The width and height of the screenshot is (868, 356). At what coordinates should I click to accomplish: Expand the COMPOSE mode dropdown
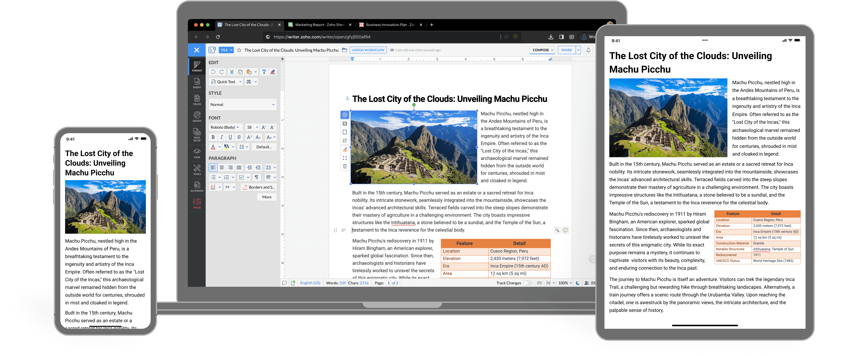coord(543,50)
